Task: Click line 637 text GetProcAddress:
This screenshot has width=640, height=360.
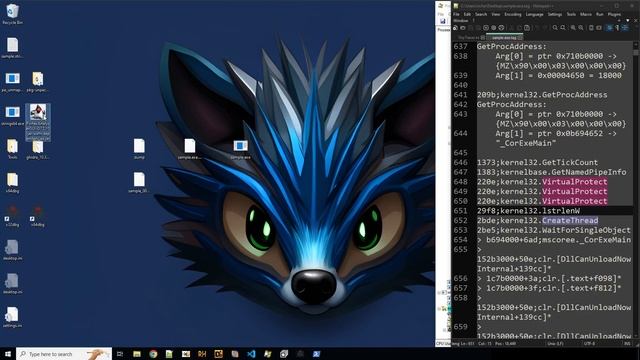Action: [x=511, y=47]
